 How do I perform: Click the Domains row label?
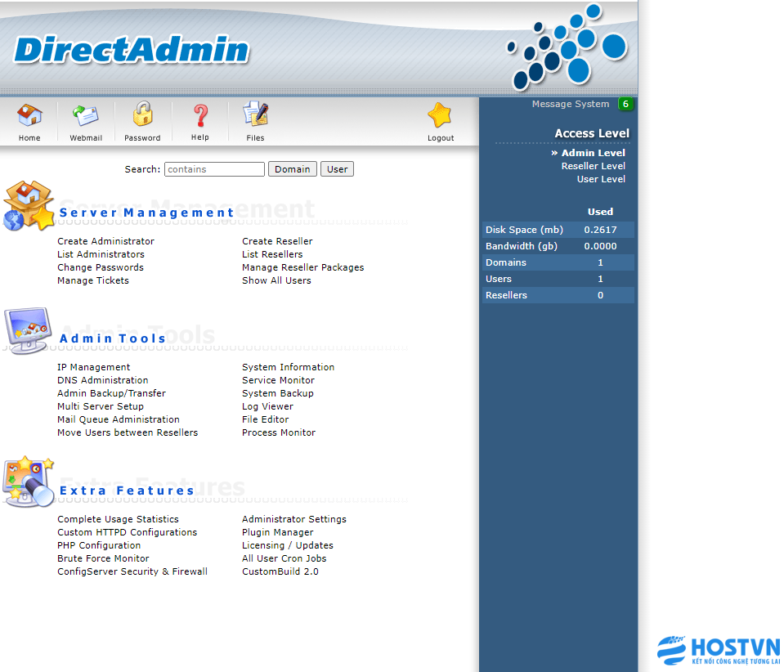pyautogui.click(x=506, y=262)
